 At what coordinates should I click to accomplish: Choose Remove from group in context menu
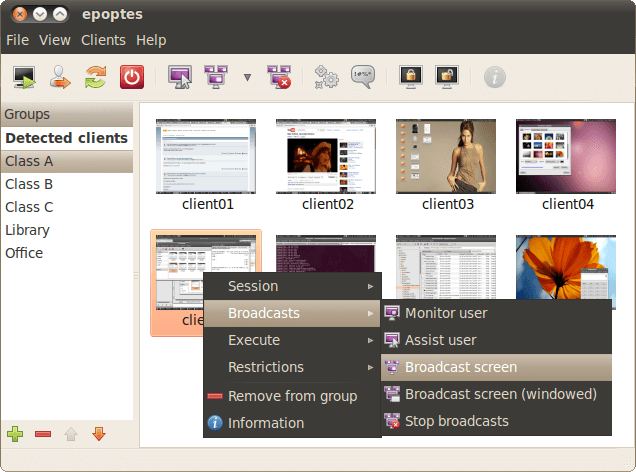(x=291, y=396)
